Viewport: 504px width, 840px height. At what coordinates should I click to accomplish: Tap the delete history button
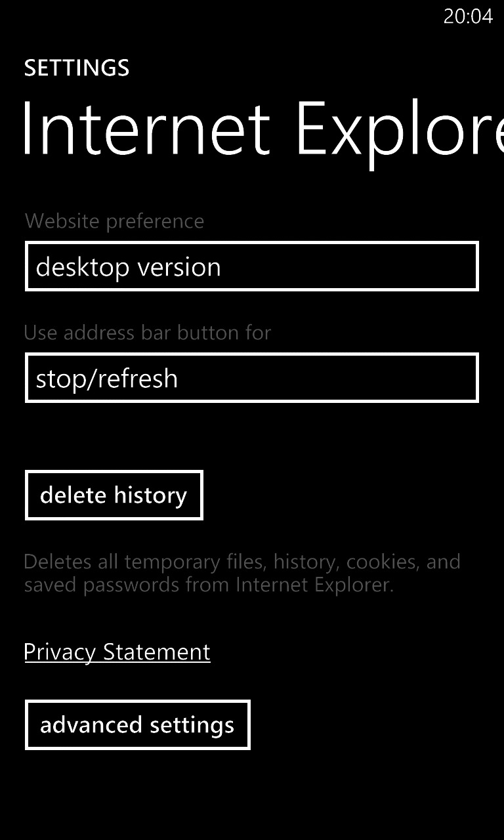tap(114, 495)
